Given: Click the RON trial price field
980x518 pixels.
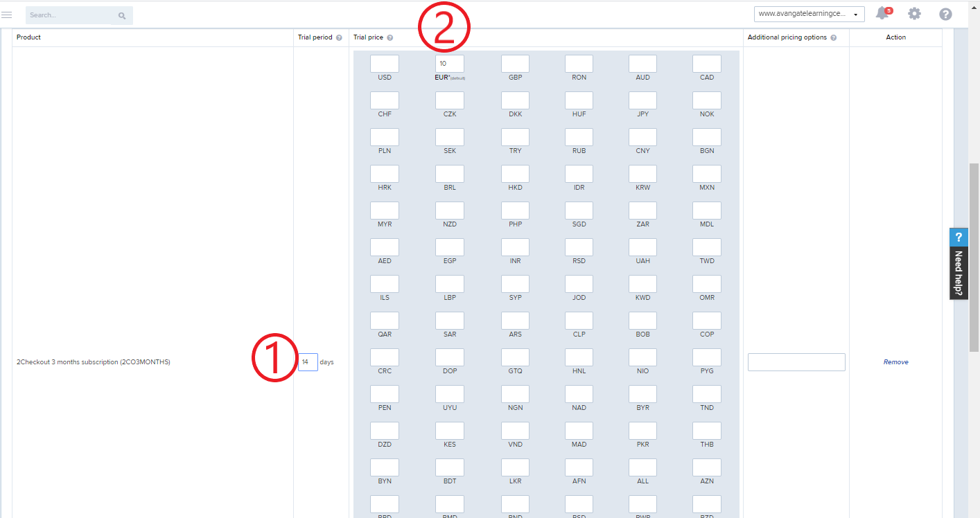Looking at the screenshot, I should (579, 64).
